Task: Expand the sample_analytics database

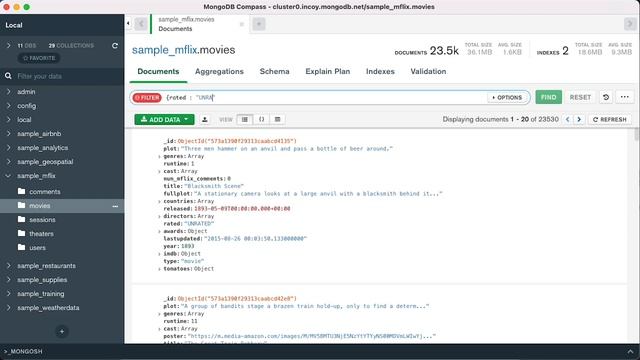Action: pos(9,148)
